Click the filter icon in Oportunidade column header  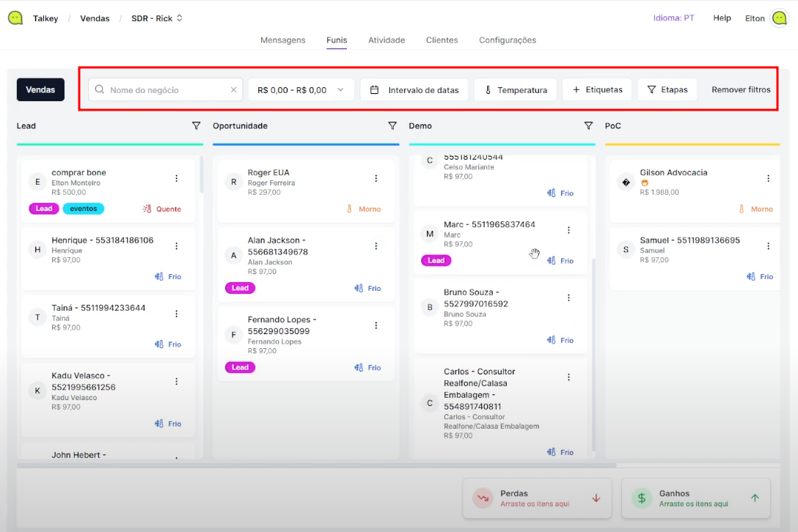pos(392,126)
